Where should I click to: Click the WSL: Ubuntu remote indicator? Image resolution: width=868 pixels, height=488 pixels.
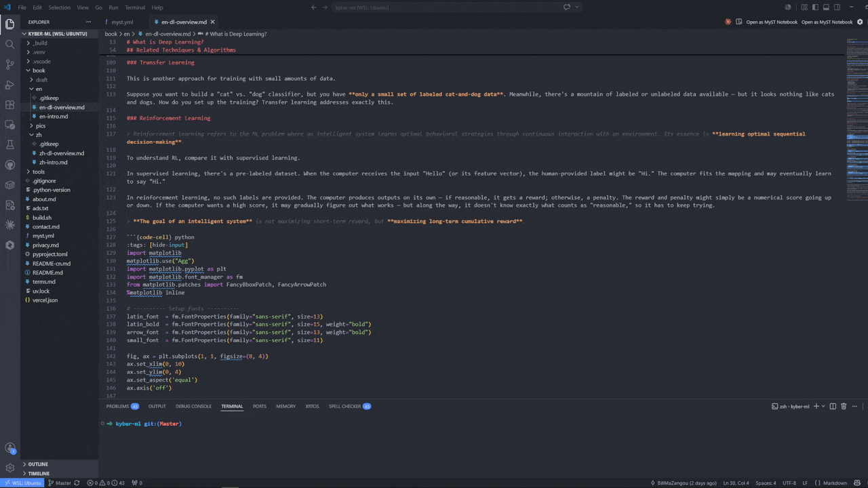22,483
